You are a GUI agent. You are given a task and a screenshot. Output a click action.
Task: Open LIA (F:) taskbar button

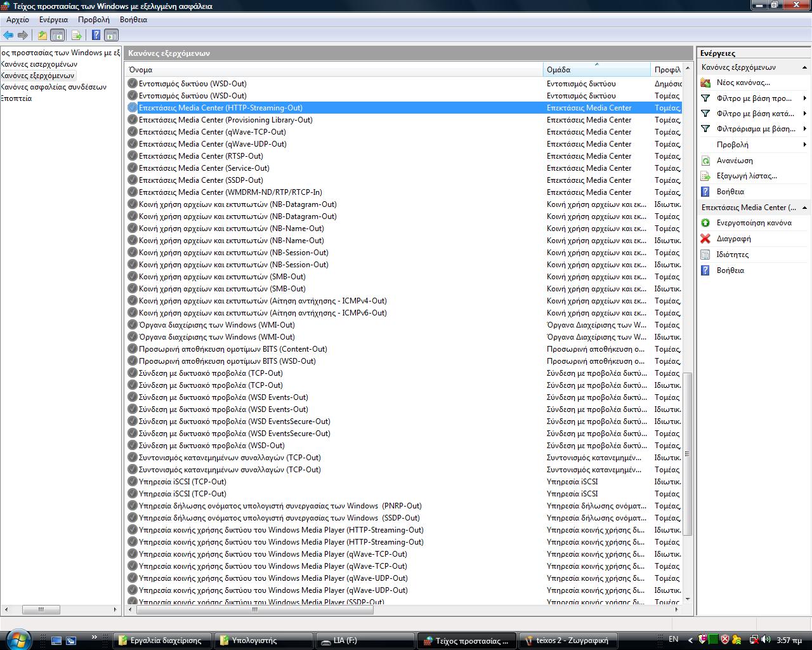click(365, 640)
